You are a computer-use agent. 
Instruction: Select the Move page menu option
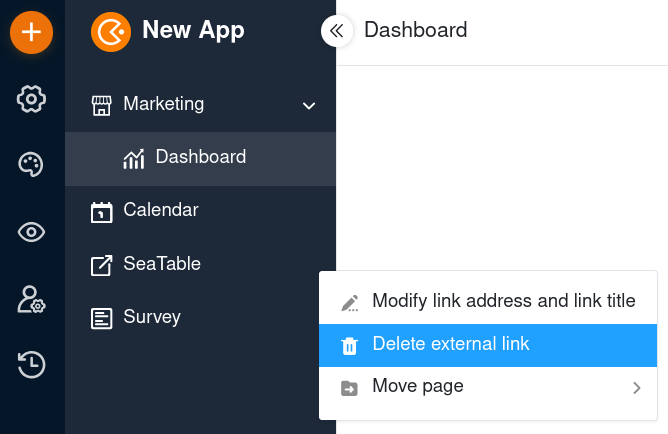pos(488,387)
